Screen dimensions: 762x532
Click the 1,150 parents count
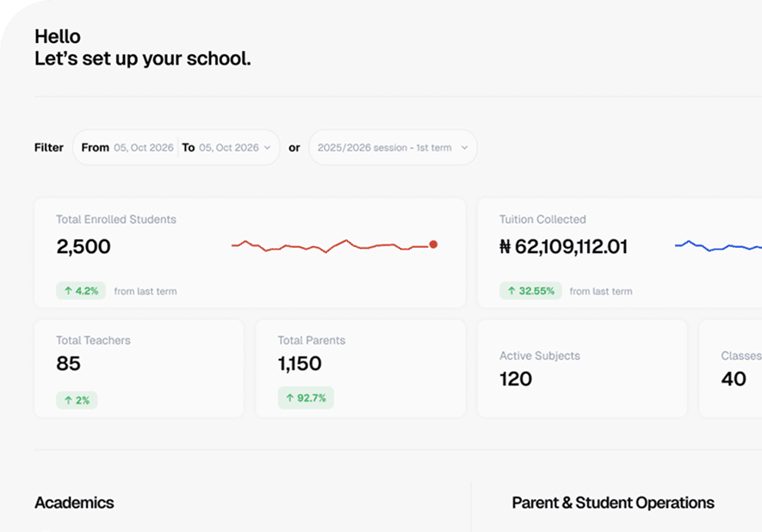[300, 363]
